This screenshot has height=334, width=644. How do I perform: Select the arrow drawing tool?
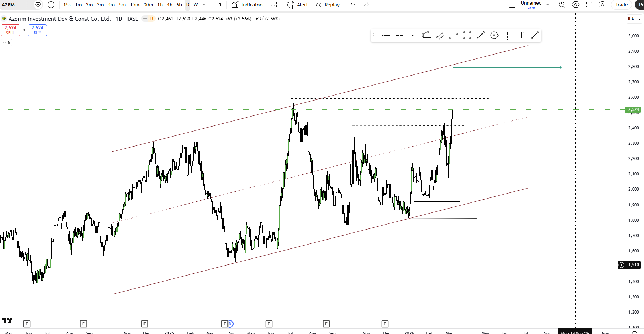tap(481, 35)
